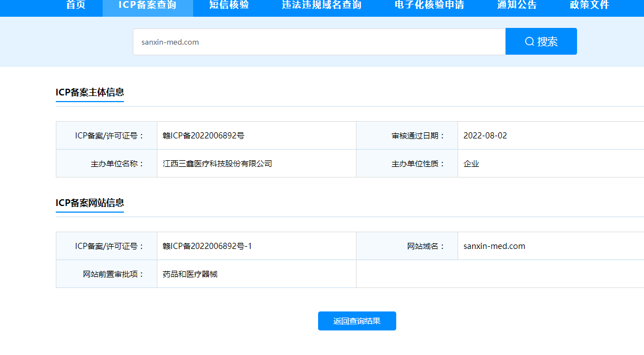Switch to the 短信核验 tab
This screenshot has width=644, height=355.
229,6
